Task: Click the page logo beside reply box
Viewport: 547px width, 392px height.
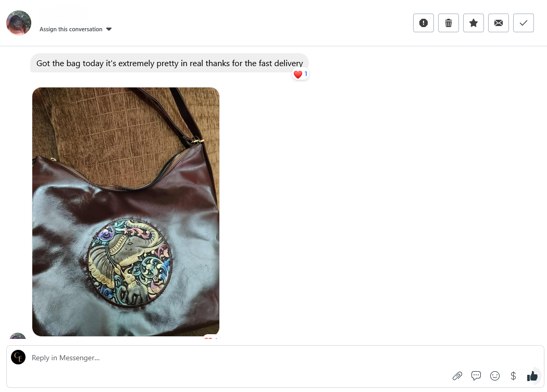Action: (18, 357)
